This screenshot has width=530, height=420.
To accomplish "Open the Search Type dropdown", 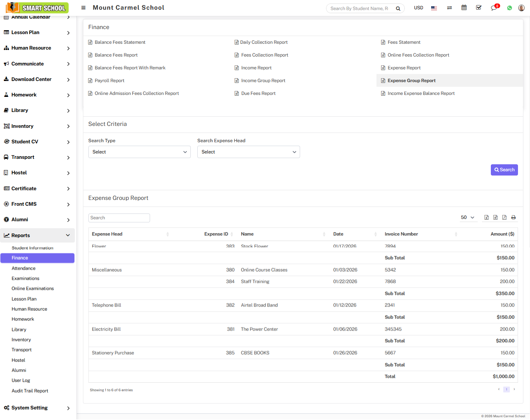I will (139, 152).
